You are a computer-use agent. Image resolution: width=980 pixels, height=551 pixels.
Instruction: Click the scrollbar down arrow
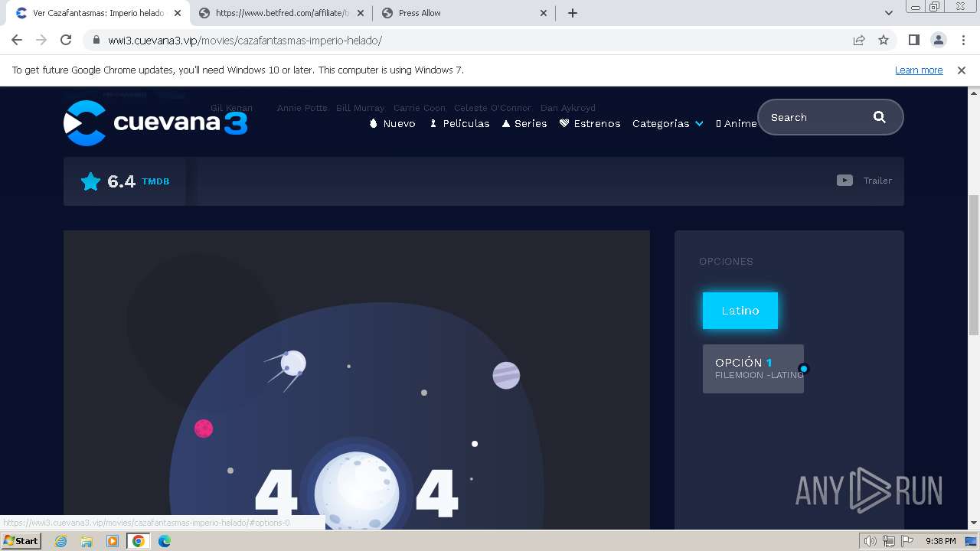pyautogui.click(x=973, y=523)
